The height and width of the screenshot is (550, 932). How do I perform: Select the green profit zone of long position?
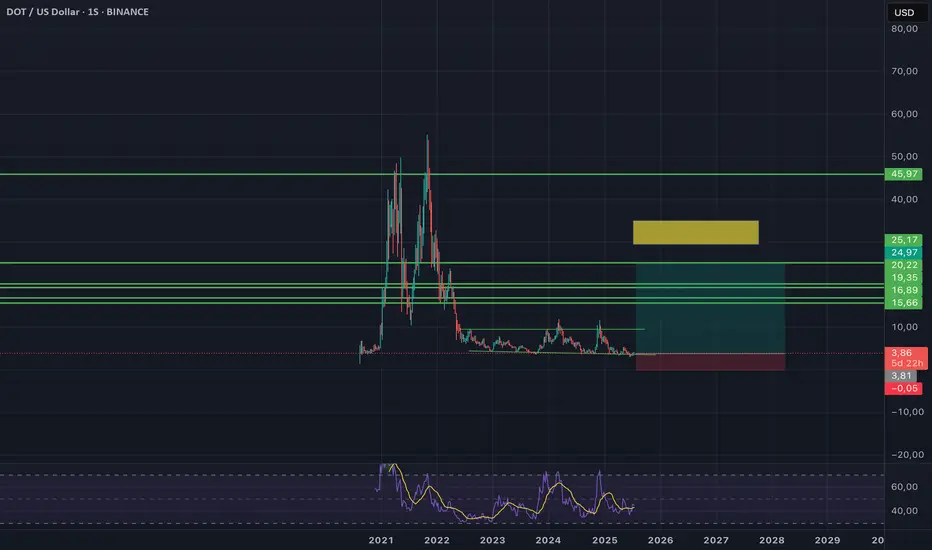click(710, 309)
